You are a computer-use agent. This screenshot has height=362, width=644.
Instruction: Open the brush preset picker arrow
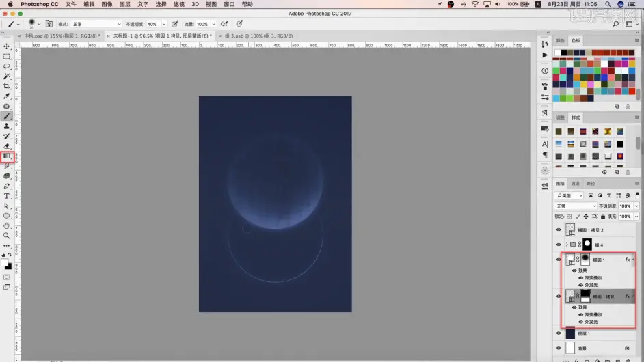pyautogui.click(x=39, y=24)
